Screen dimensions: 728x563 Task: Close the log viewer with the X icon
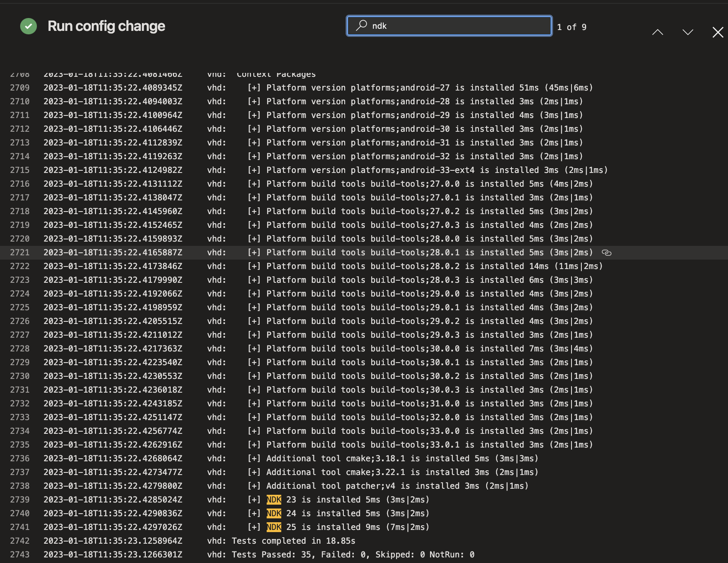(718, 32)
